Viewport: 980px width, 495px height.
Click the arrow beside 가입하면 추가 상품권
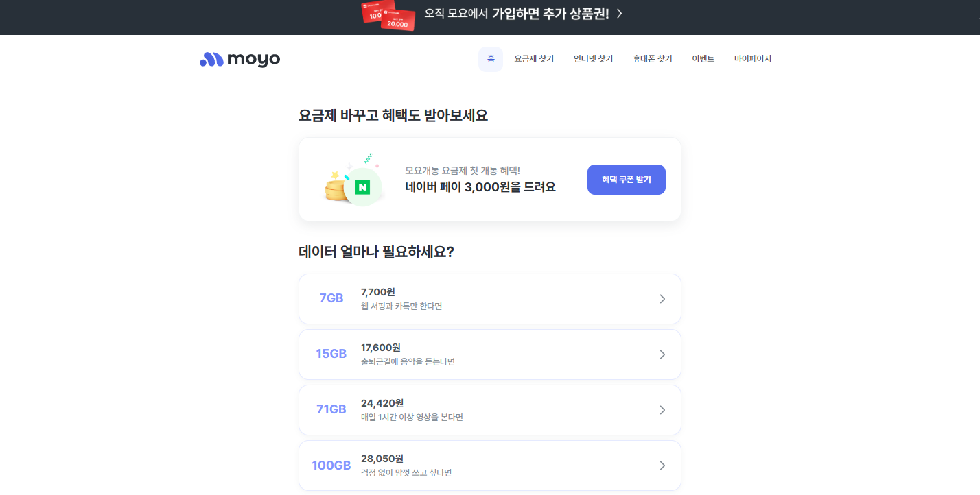click(617, 13)
